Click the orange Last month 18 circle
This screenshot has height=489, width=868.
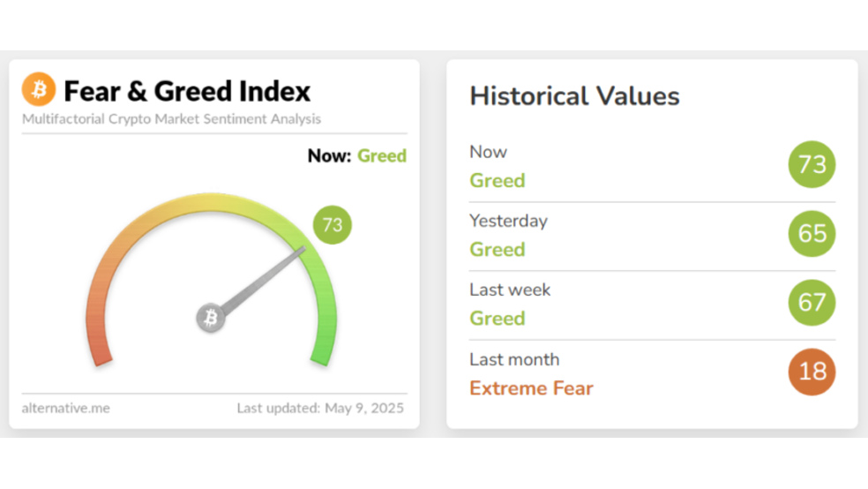point(812,372)
